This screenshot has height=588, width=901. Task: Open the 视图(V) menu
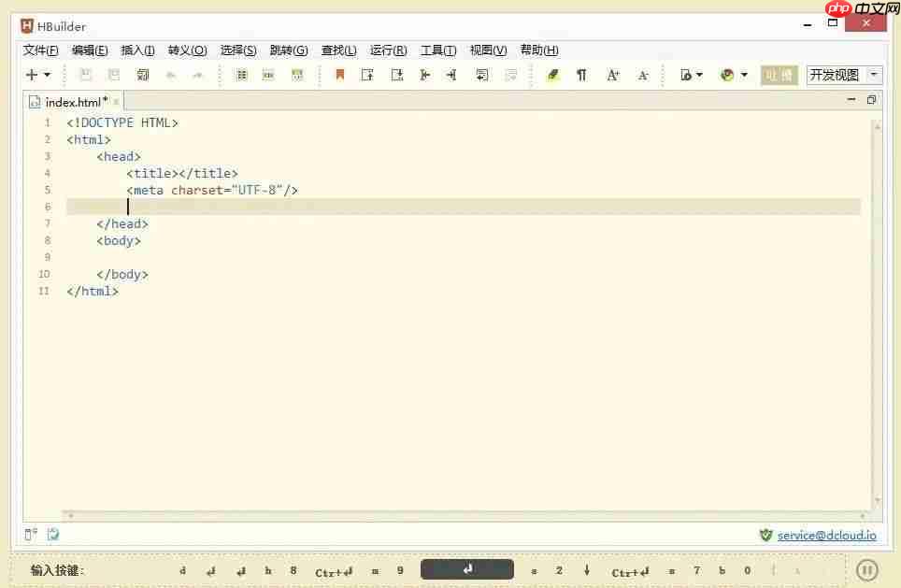(489, 50)
